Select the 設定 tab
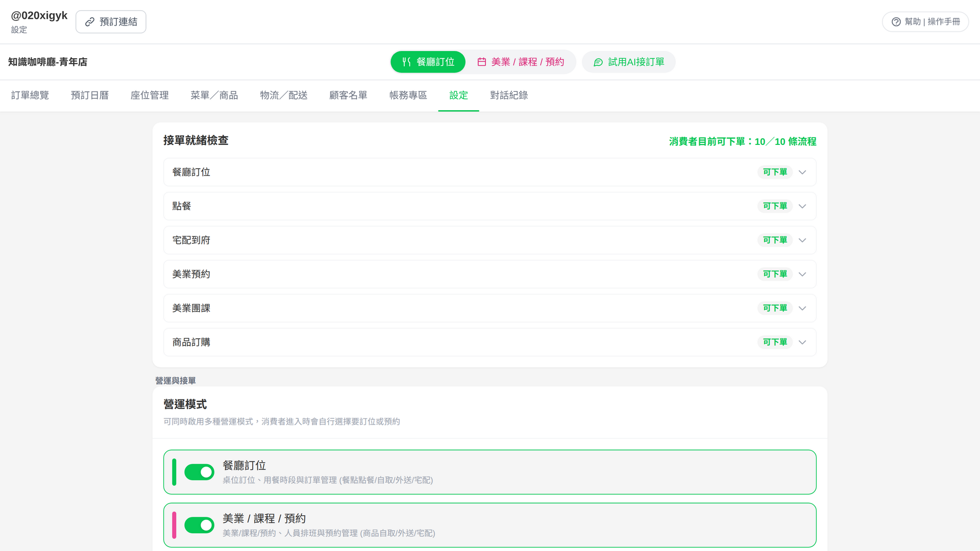Image resolution: width=980 pixels, height=551 pixels. 459,95
